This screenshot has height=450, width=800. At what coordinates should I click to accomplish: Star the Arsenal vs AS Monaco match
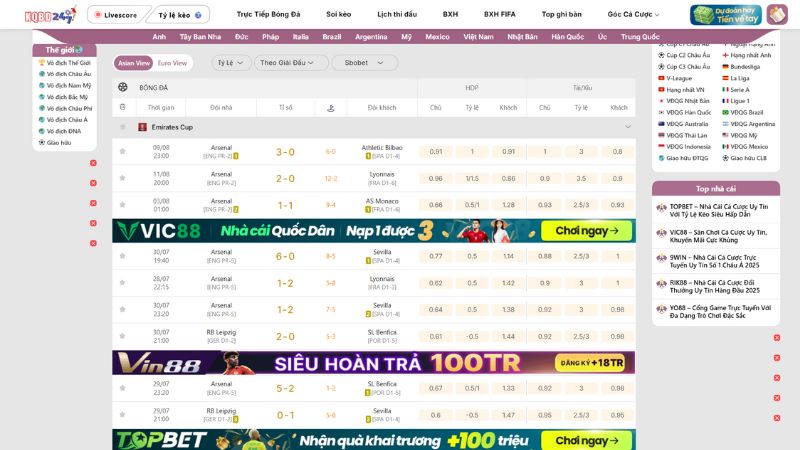point(123,205)
